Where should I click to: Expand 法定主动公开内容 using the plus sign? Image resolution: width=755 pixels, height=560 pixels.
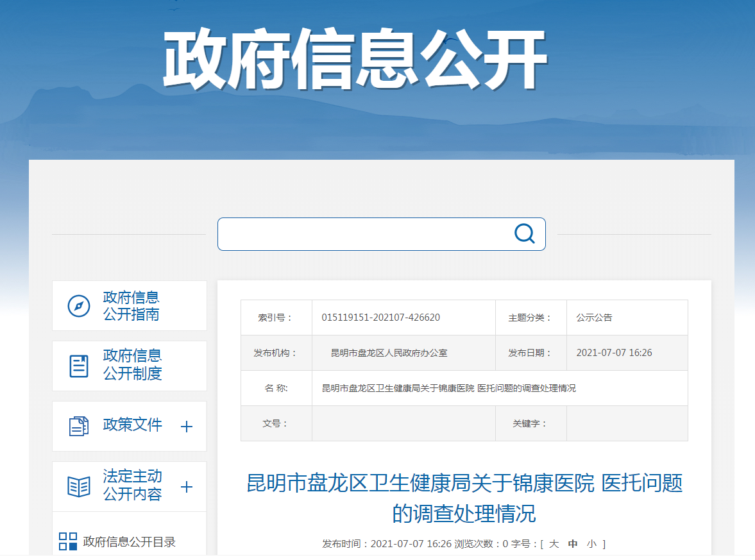tap(187, 487)
